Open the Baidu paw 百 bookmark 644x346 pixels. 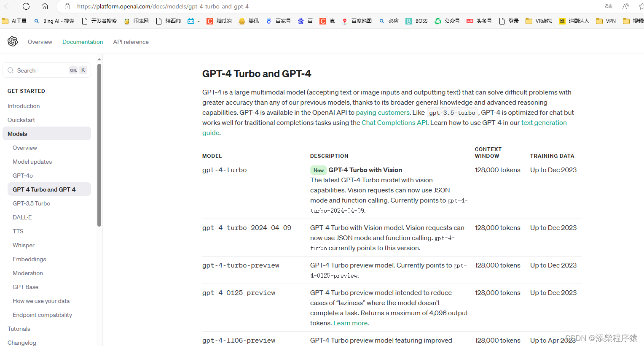pos(305,21)
